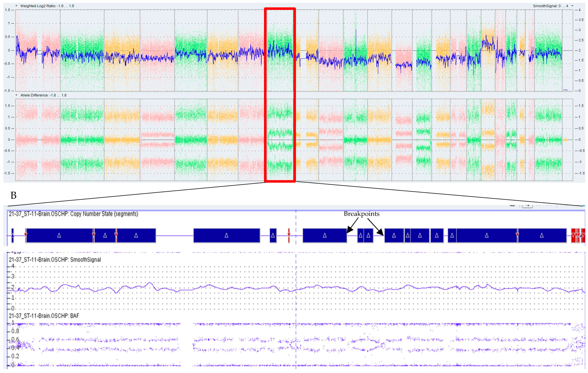
Task: Expand the Weighted Log2 Ratio plus sign
Action: click(x=16, y=6)
